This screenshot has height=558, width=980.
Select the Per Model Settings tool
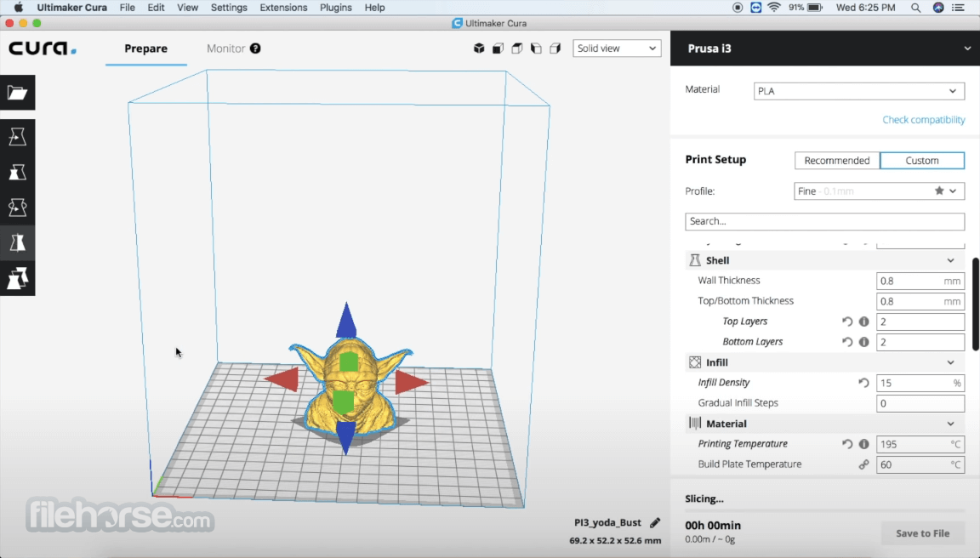(18, 278)
